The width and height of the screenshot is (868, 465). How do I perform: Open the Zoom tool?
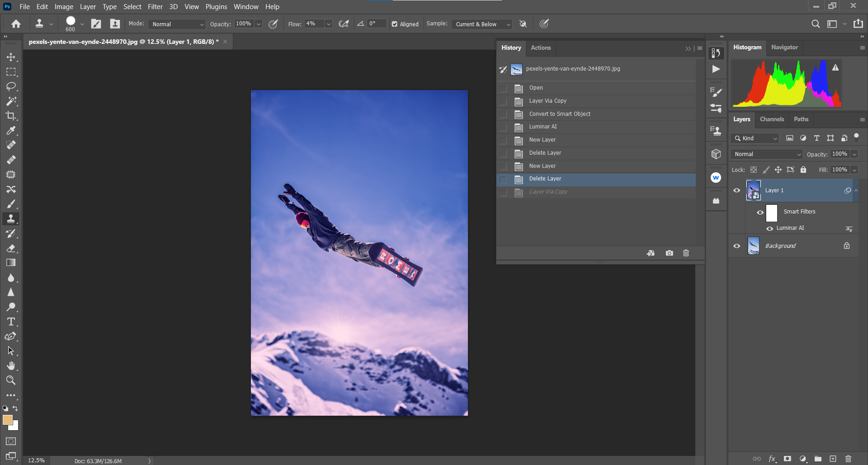point(11,380)
